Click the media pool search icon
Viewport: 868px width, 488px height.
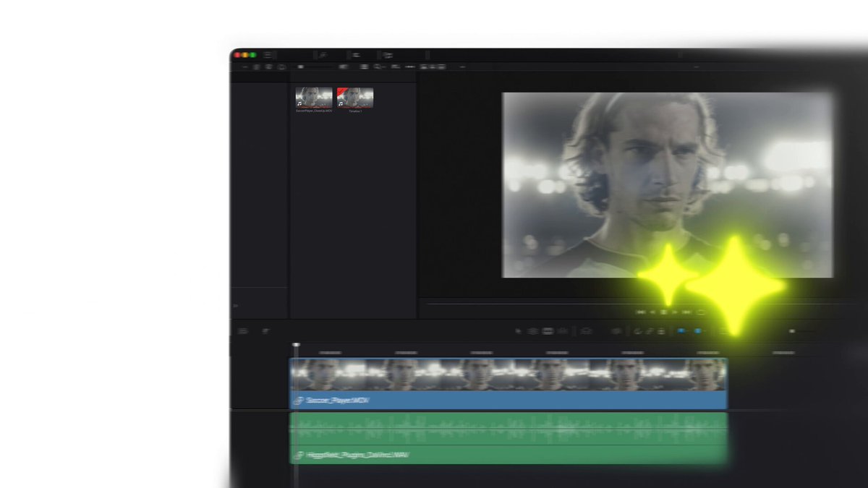pyautogui.click(x=378, y=67)
